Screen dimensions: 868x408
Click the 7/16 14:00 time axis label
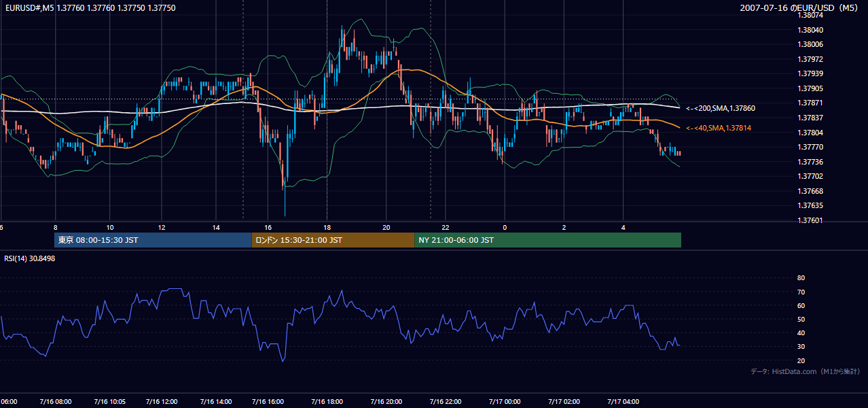pyautogui.click(x=216, y=402)
